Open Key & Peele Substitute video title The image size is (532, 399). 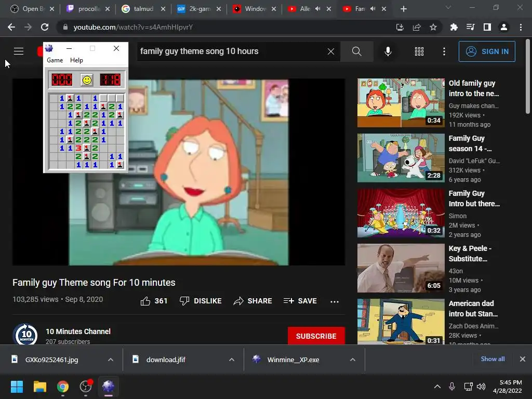pos(470,254)
